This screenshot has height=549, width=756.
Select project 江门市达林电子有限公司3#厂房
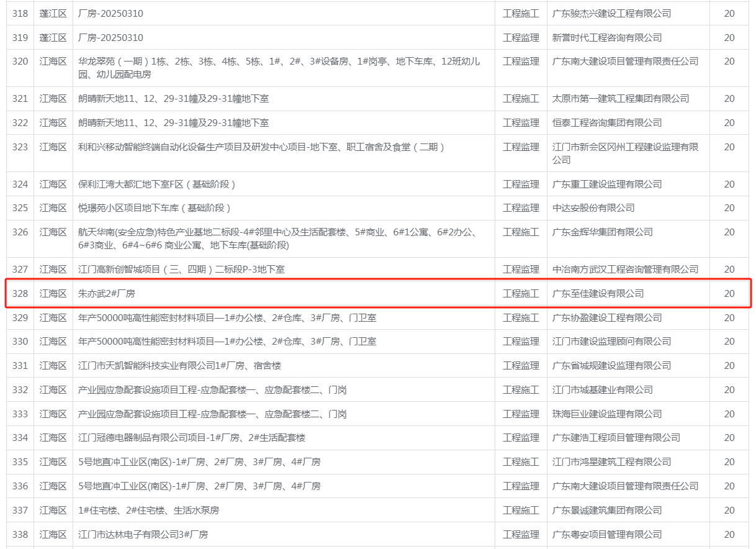143,534
